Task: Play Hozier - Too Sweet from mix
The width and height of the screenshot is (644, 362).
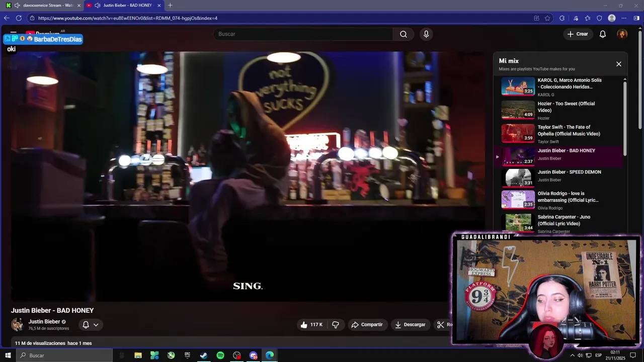Action: pyautogui.click(x=558, y=110)
